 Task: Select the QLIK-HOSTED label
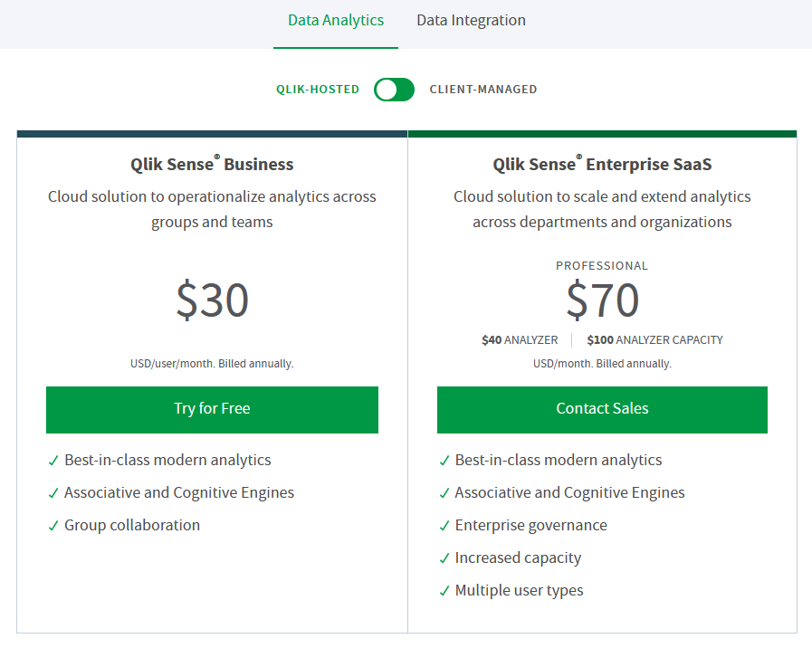click(318, 90)
